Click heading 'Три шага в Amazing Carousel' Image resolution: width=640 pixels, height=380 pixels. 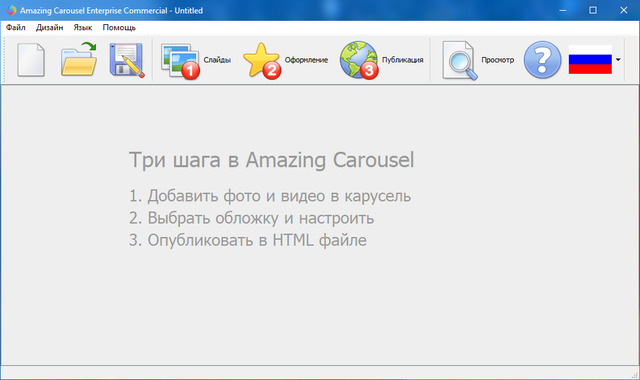coord(271,160)
